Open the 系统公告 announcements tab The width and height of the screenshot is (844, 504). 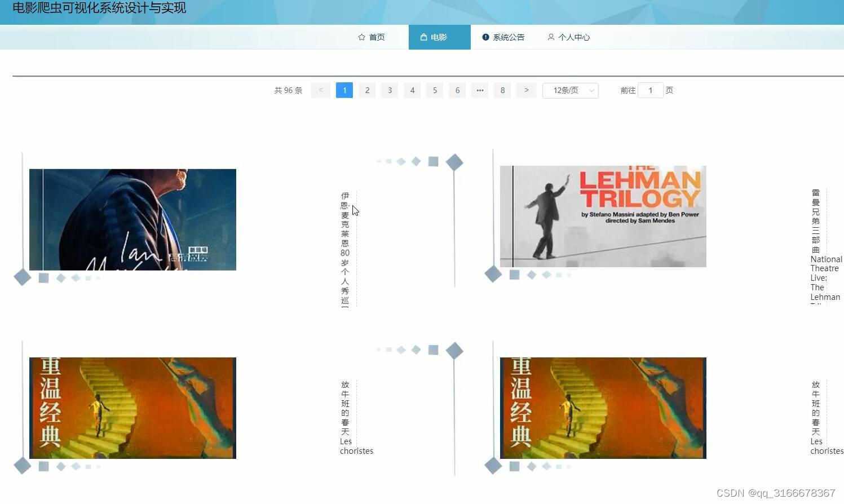point(503,37)
